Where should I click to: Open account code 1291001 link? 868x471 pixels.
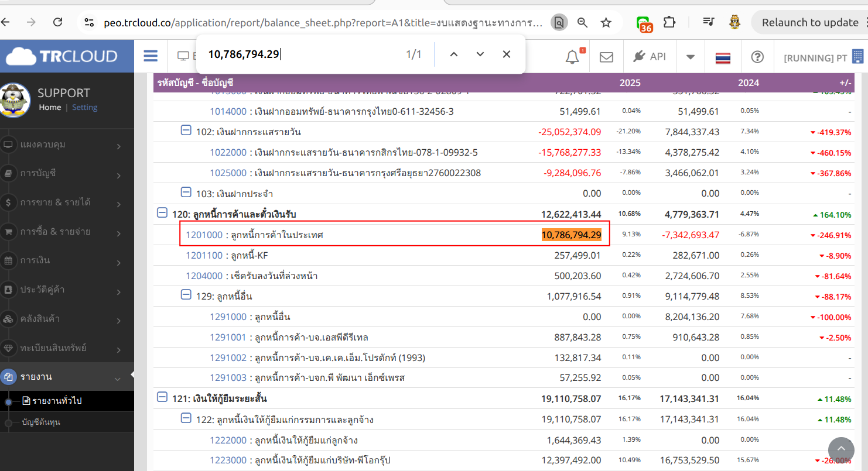pos(228,338)
